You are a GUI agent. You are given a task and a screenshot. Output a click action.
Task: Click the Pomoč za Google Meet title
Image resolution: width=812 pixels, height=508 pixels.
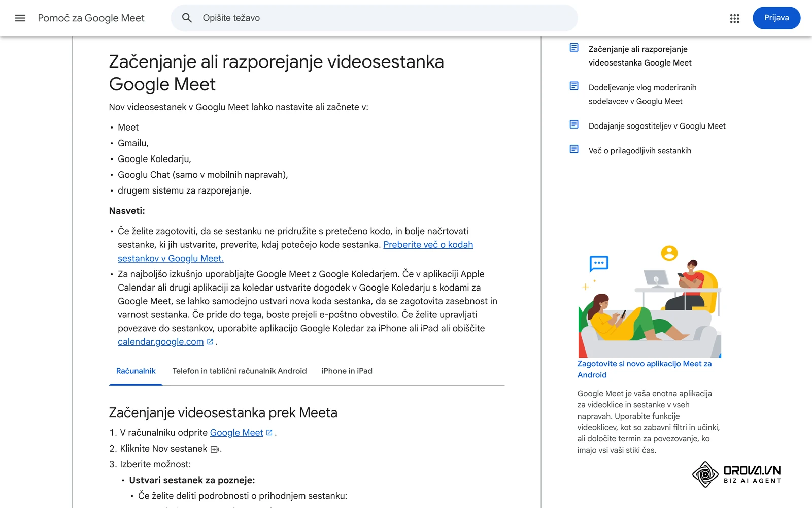[x=91, y=18]
